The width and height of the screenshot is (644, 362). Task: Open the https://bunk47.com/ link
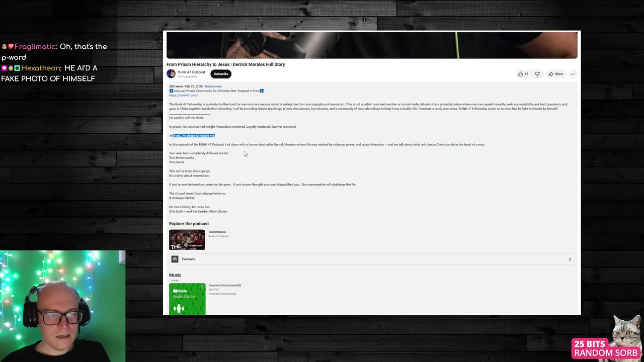coord(183,95)
